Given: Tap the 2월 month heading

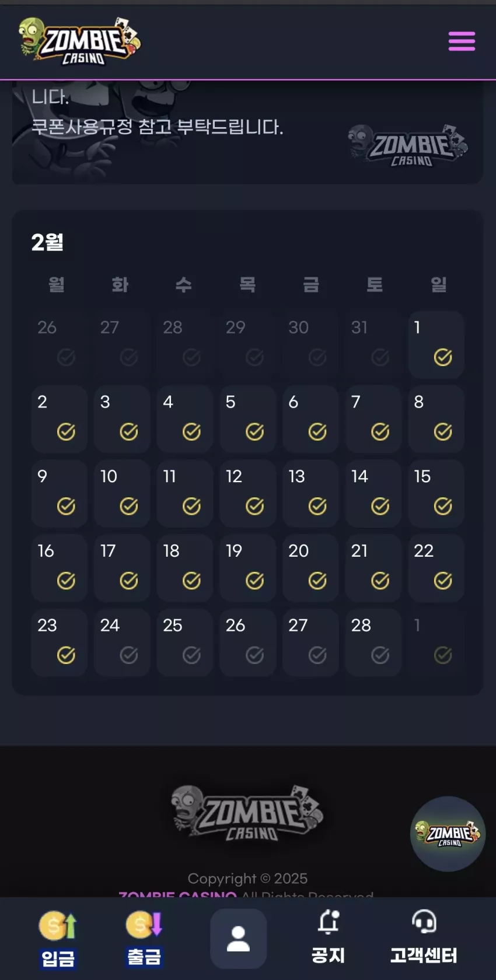Looking at the screenshot, I should point(47,242).
